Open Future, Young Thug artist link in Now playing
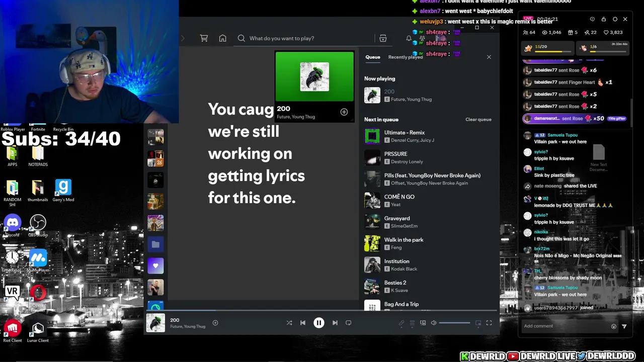 coord(412,100)
